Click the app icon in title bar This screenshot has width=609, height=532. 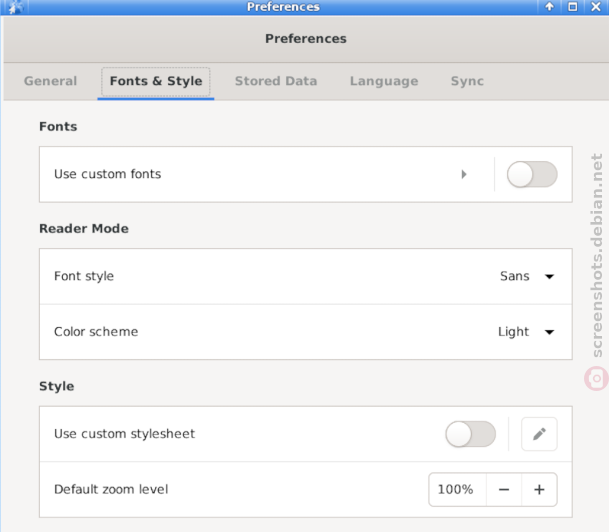coord(15,7)
